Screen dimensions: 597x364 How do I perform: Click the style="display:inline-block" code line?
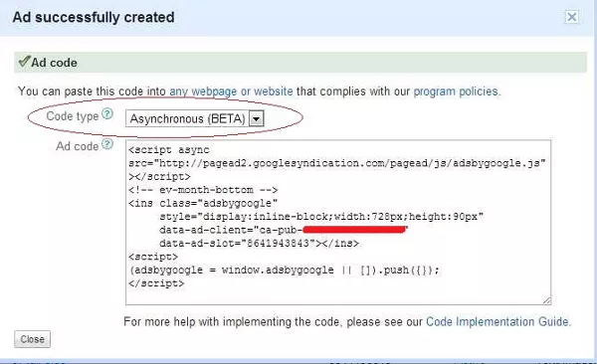(321, 217)
